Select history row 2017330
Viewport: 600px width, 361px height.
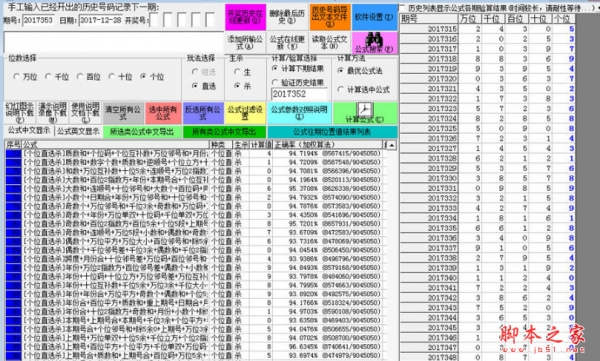488,178
